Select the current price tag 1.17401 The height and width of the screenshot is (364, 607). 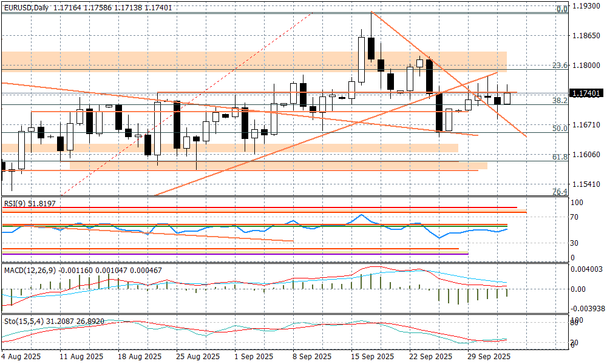(586, 93)
